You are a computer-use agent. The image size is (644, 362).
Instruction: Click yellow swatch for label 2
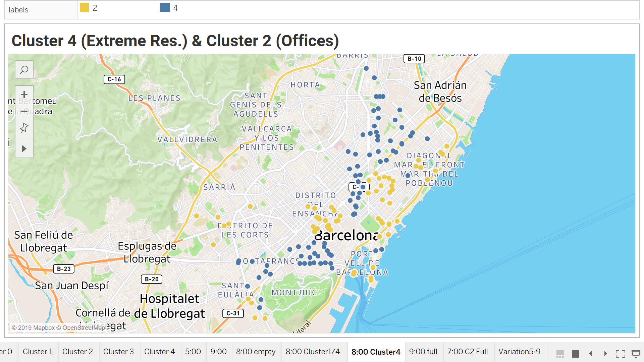coord(85,8)
